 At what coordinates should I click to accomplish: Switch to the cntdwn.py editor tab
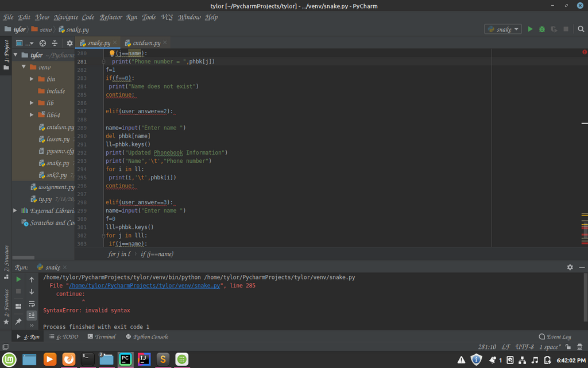click(146, 43)
